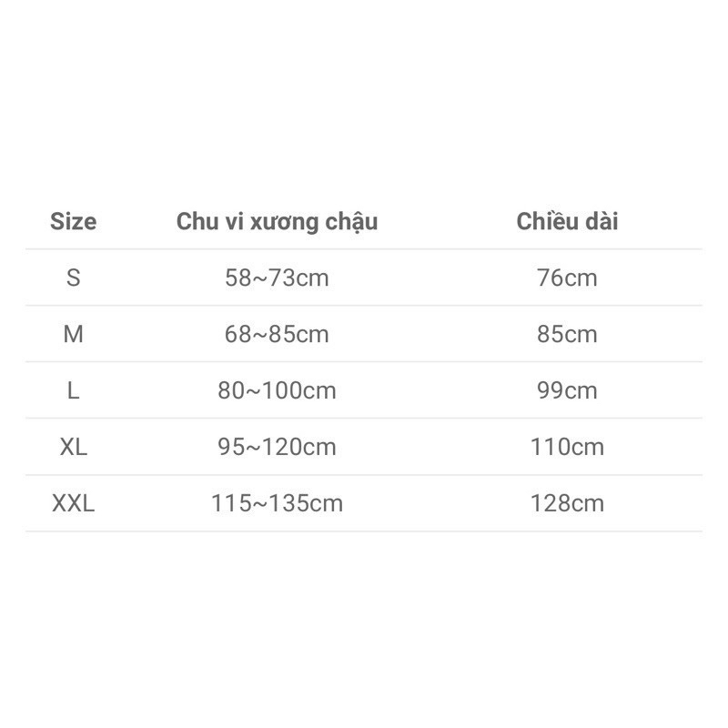
Task: Select the S size label
Action: 74,278
